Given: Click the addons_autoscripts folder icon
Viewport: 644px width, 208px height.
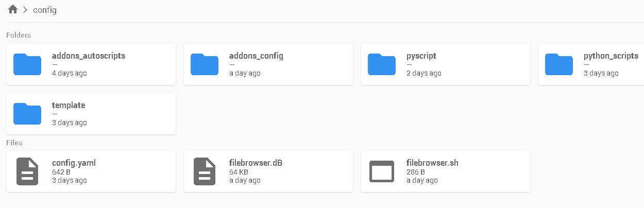Looking at the screenshot, I should tap(27, 64).
